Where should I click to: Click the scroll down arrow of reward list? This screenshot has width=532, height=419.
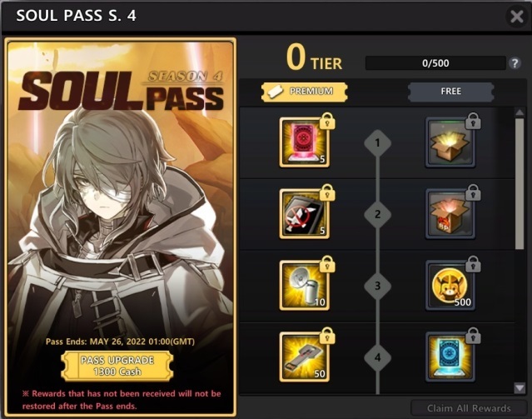(520, 387)
